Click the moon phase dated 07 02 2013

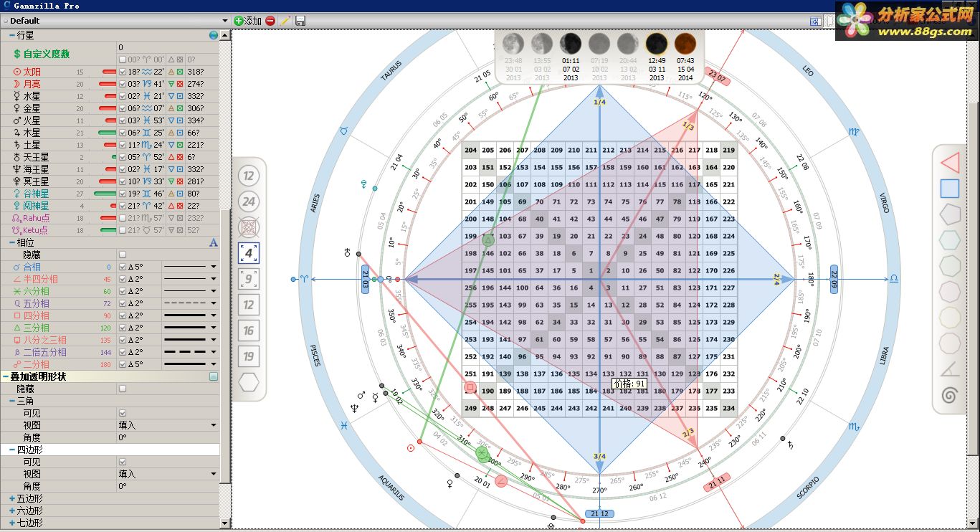(571, 44)
